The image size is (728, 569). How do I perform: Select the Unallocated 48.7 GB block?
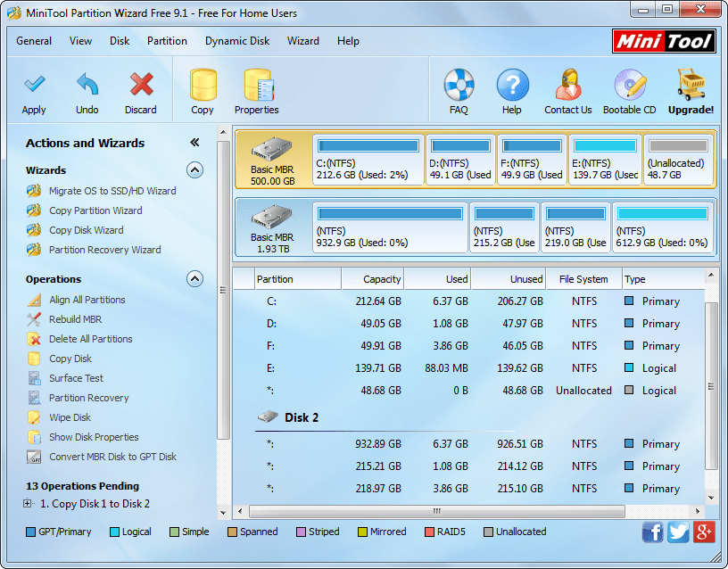coord(678,161)
